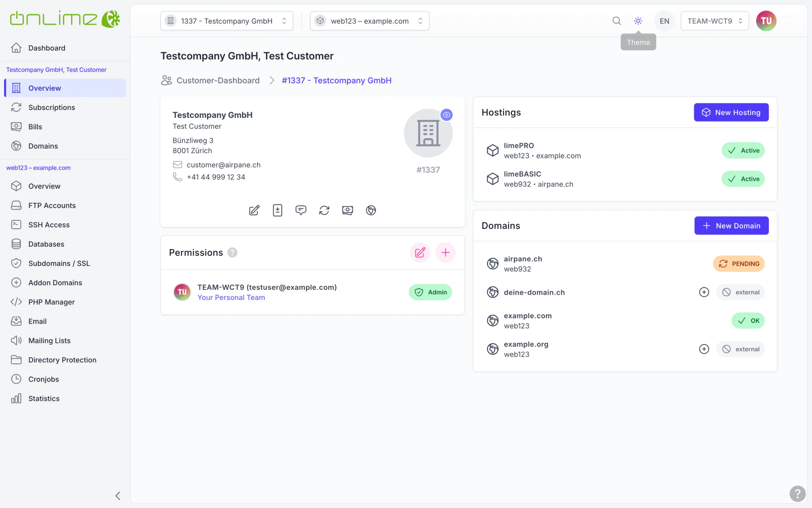Toggle the eye icon on the company avatar
The image size is (812, 508).
click(x=447, y=115)
